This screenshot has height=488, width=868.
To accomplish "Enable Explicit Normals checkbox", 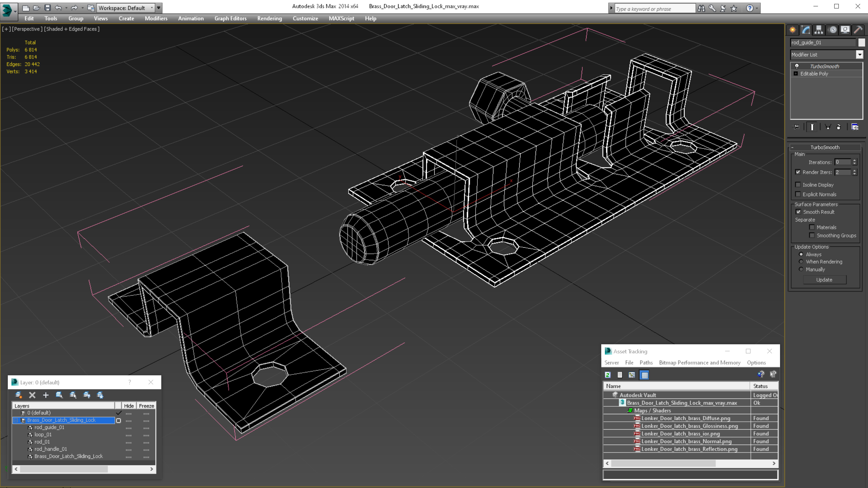I will 798,194.
